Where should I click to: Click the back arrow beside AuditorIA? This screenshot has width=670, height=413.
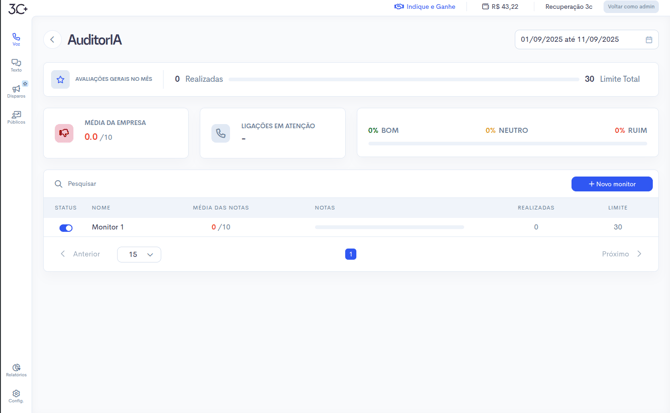[x=53, y=40]
